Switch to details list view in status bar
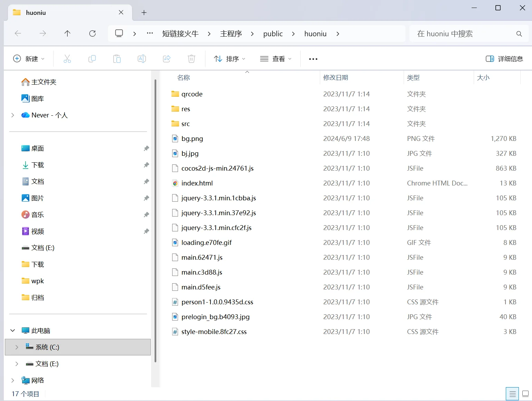Screen dimensions: 532x401 click(512, 394)
